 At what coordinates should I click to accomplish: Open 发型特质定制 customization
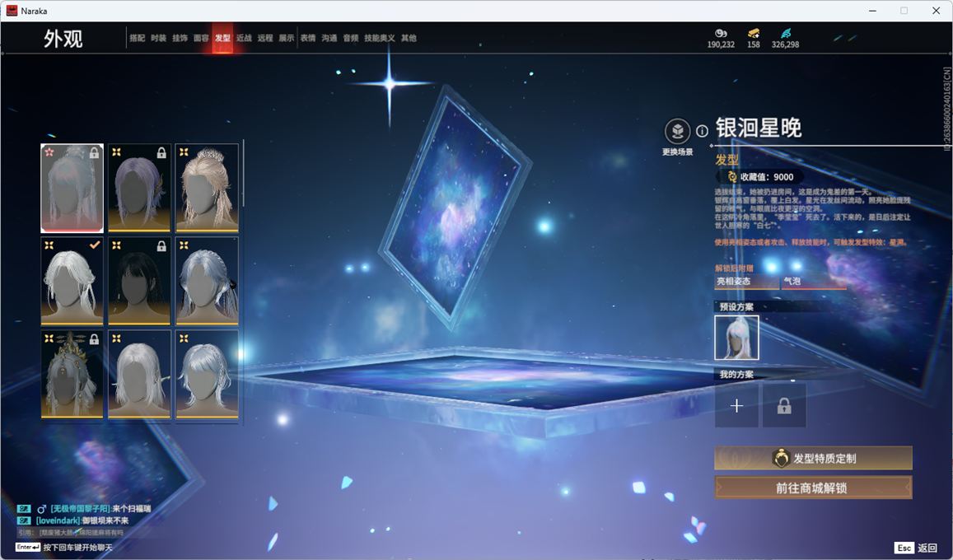tap(813, 459)
